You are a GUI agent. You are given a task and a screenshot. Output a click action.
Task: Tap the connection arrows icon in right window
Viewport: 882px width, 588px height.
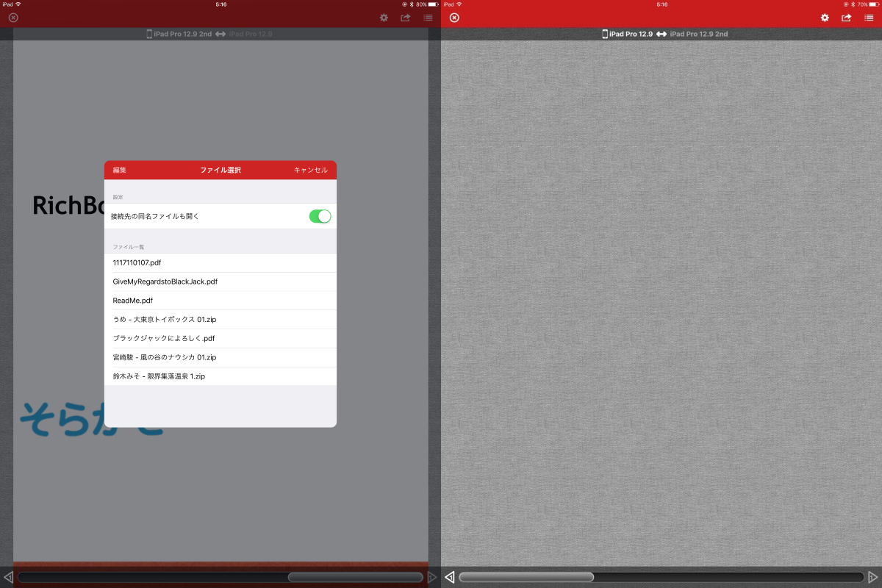pos(661,34)
